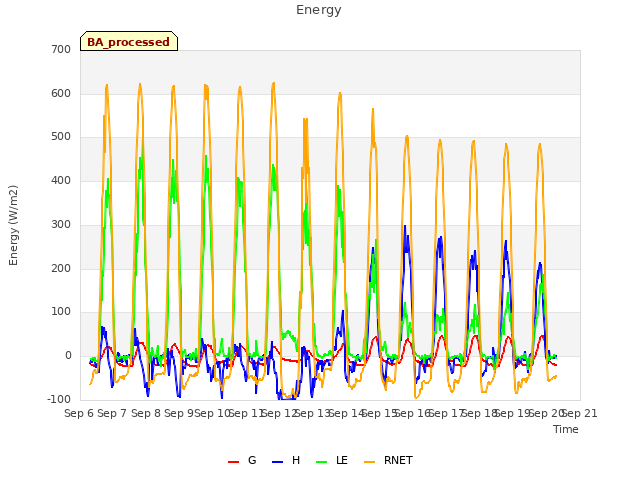Click the orange RNET legend color marker
The image size is (640, 480).
click(x=369, y=462)
